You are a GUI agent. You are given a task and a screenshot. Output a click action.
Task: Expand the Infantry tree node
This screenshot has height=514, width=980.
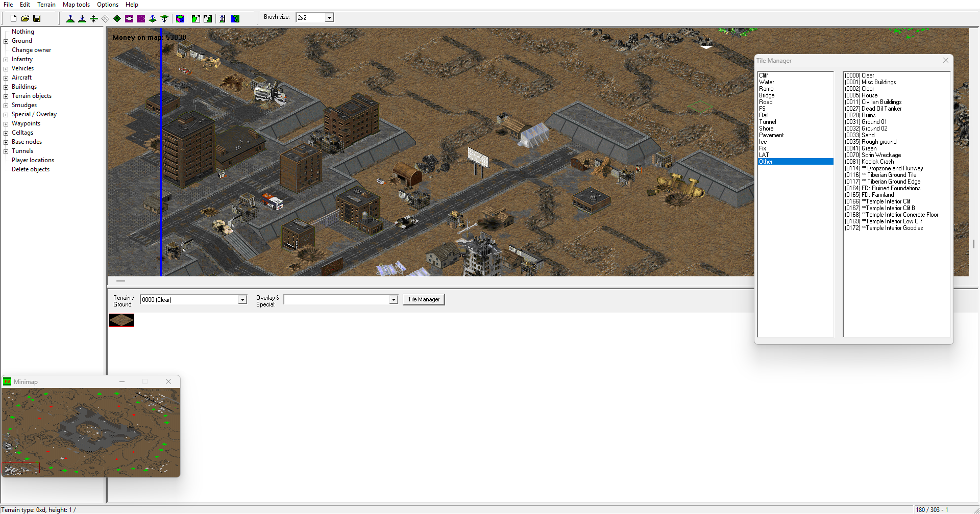[x=6, y=60]
